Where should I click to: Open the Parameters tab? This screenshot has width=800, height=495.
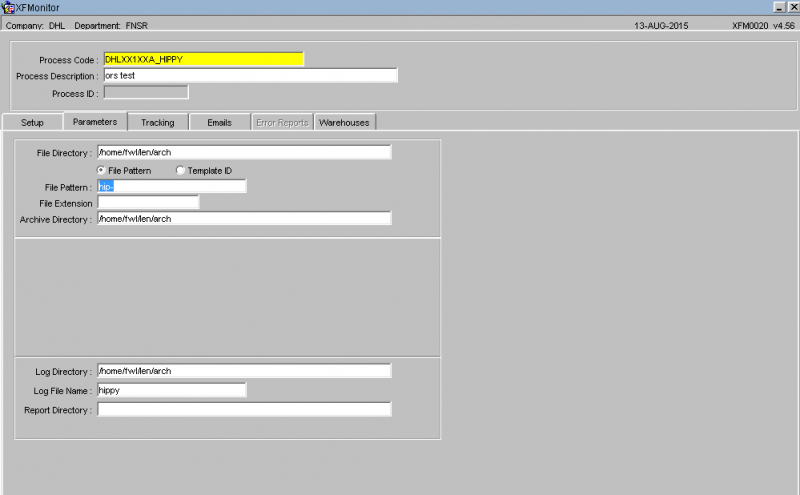click(x=95, y=121)
